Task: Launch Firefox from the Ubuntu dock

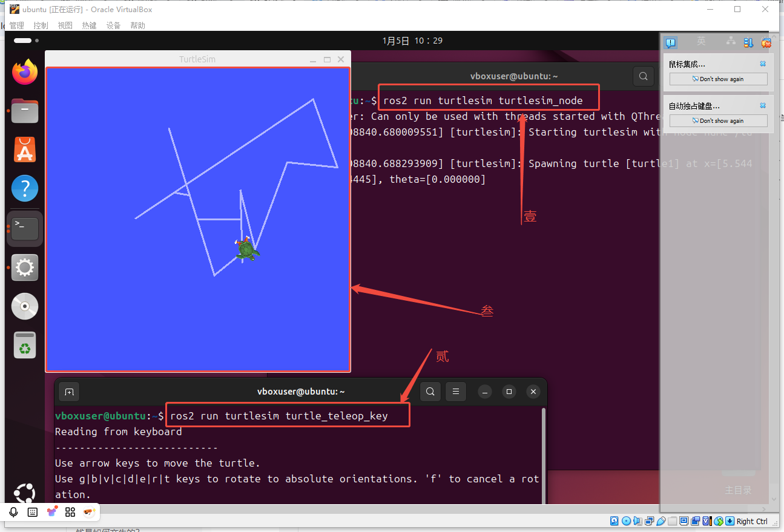Action: pos(25,73)
